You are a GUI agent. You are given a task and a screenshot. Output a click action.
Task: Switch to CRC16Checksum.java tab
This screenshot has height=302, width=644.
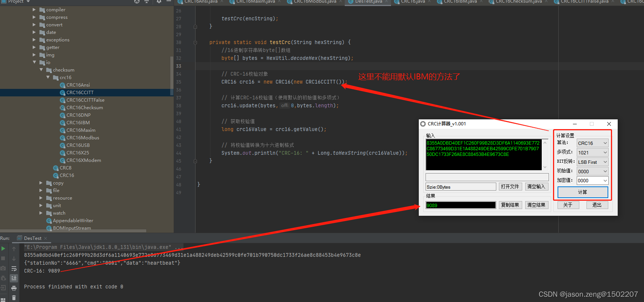pyautogui.click(x=519, y=2)
